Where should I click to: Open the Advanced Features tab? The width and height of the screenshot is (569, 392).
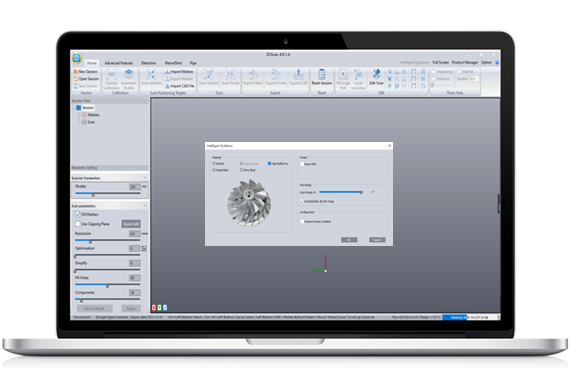(119, 63)
